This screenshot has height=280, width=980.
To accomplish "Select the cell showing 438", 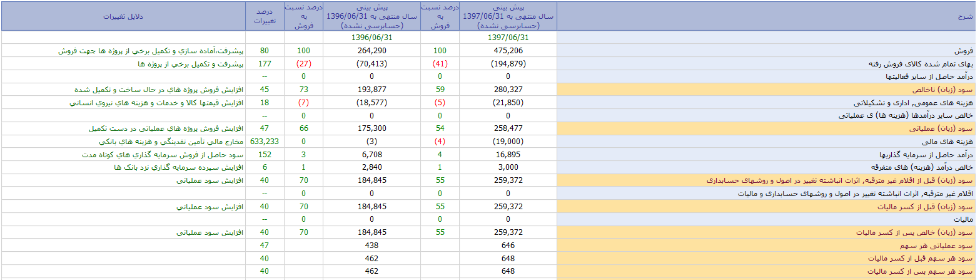I will pyautogui.click(x=371, y=246).
